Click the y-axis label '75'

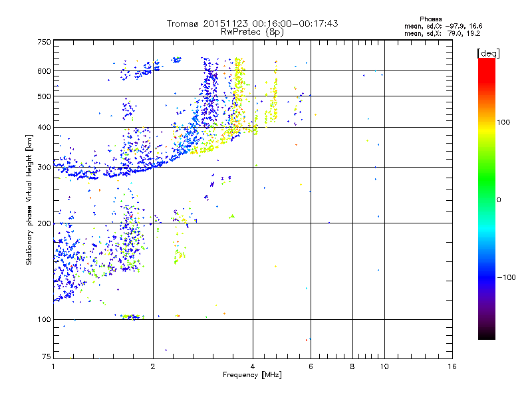[47, 356]
